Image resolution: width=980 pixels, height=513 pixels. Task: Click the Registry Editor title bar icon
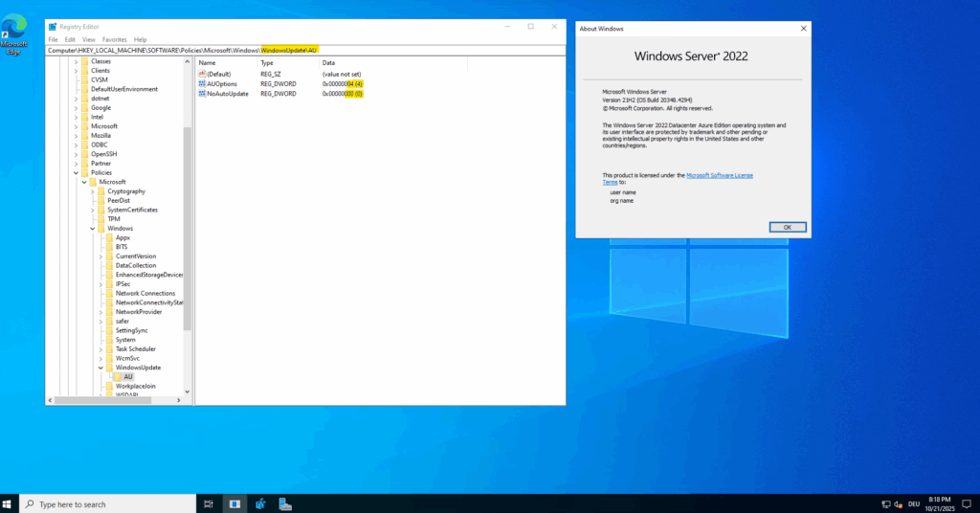[53, 27]
